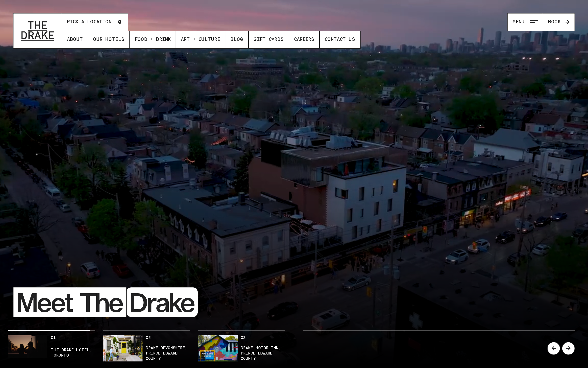Visit the Careers page
The image size is (588, 368).
point(304,39)
